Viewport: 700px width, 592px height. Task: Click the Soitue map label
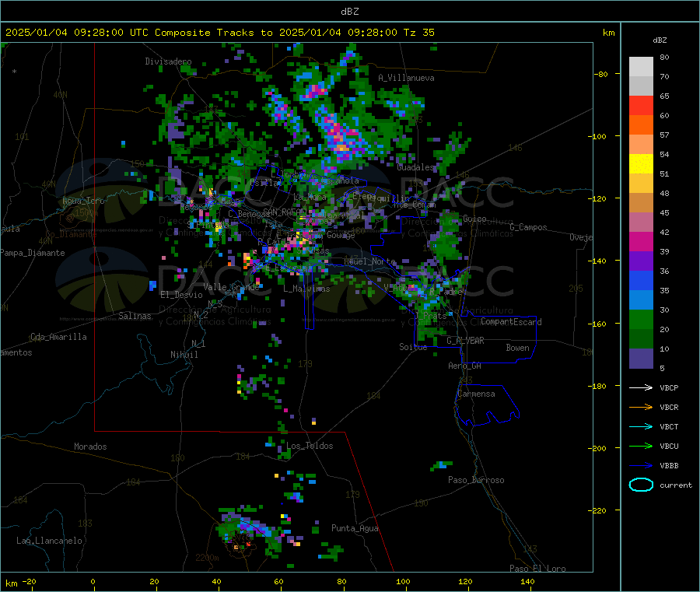[x=413, y=347]
